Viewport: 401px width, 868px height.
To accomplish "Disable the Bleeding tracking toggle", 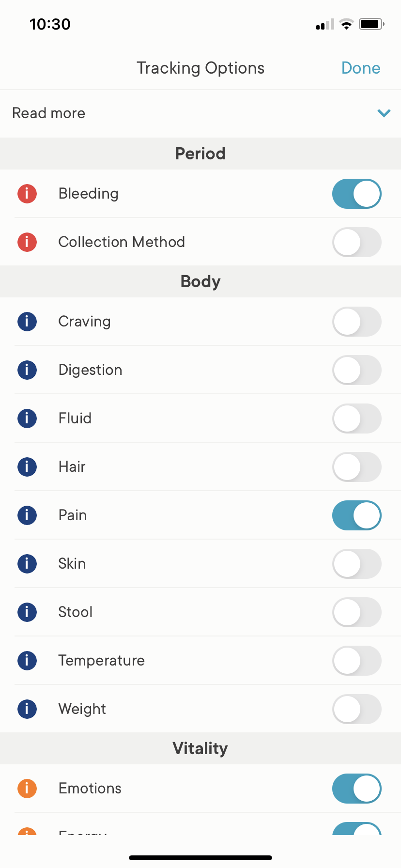I will coord(356,194).
